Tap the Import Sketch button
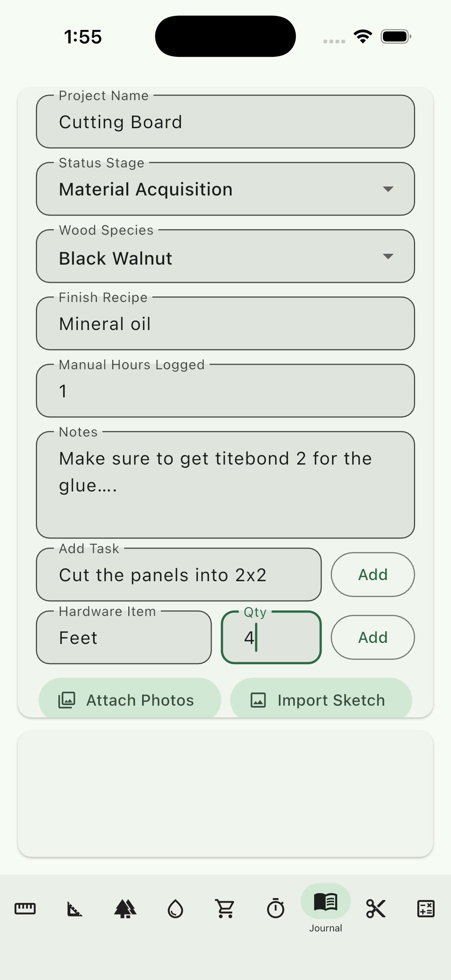 321,700
